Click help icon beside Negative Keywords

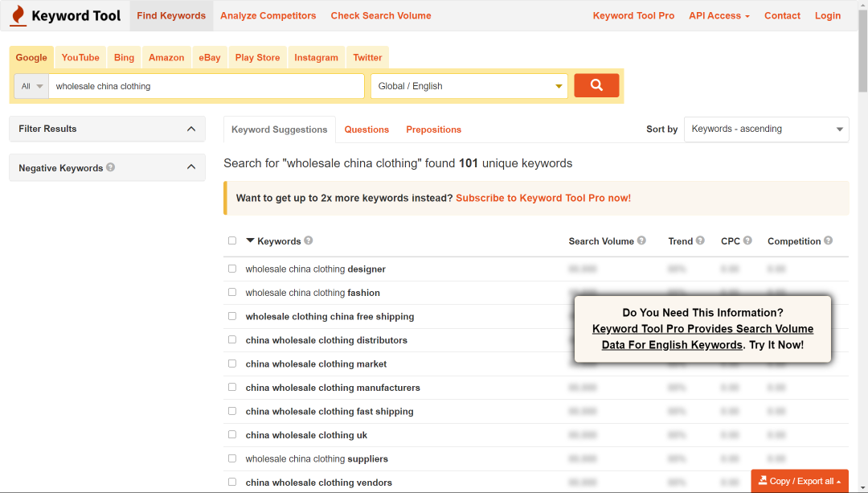110,167
